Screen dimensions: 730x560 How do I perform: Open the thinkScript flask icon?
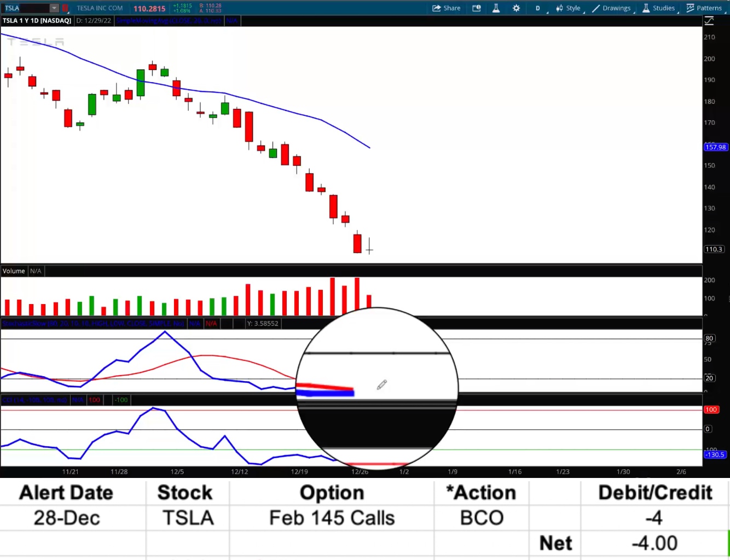[x=496, y=8]
